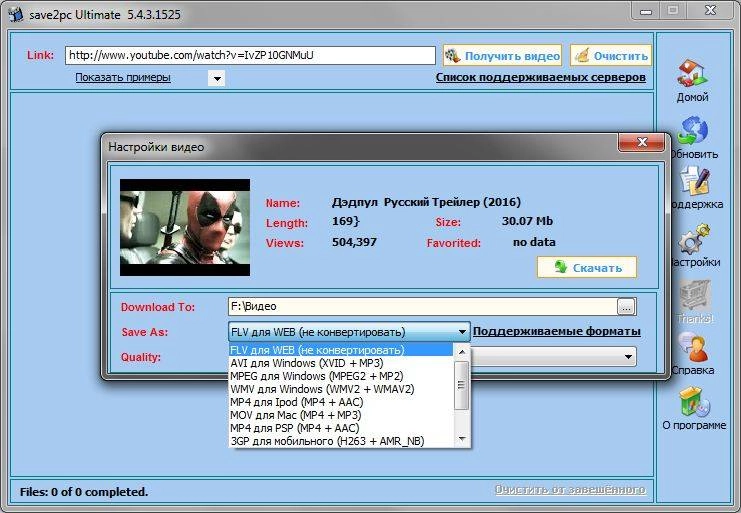Close the Настройки видео dialog
The height and width of the screenshot is (513, 741).
[642, 142]
